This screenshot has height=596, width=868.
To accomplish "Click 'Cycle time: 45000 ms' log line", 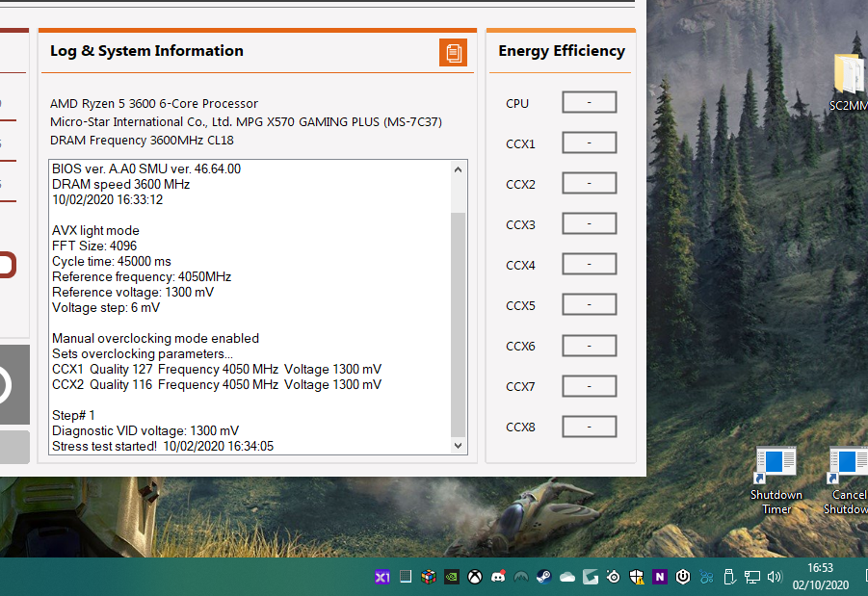I will click(x=111, y=261).
